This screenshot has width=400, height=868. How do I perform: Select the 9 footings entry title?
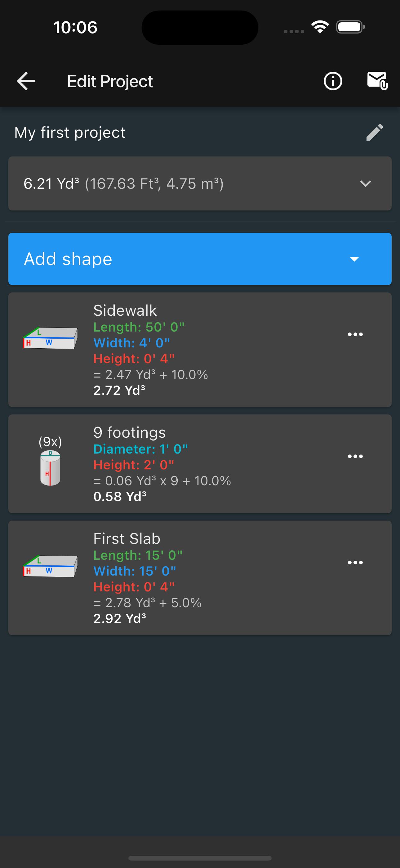(x=130, y=432)
